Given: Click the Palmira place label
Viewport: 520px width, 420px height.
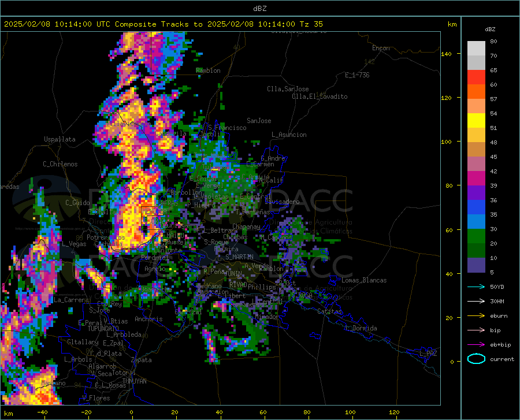Looking at the screenshot, I should (226, 248).
